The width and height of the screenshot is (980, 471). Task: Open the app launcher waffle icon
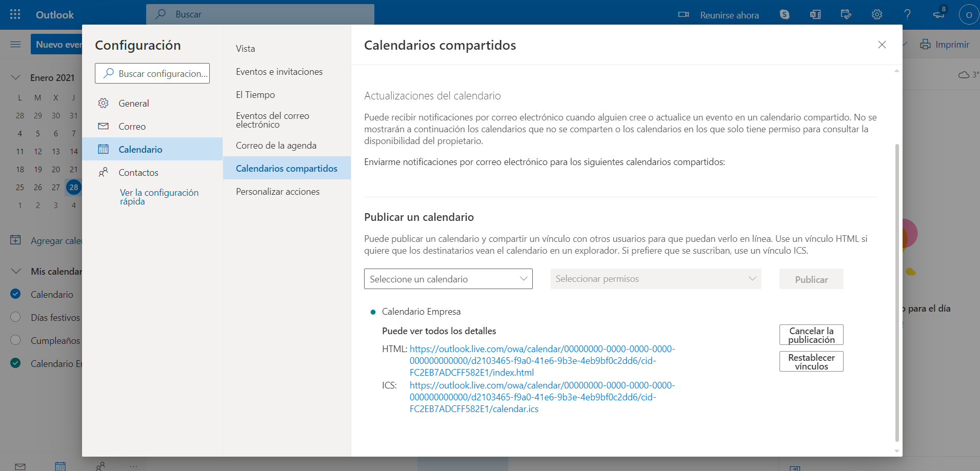[15, 14]
